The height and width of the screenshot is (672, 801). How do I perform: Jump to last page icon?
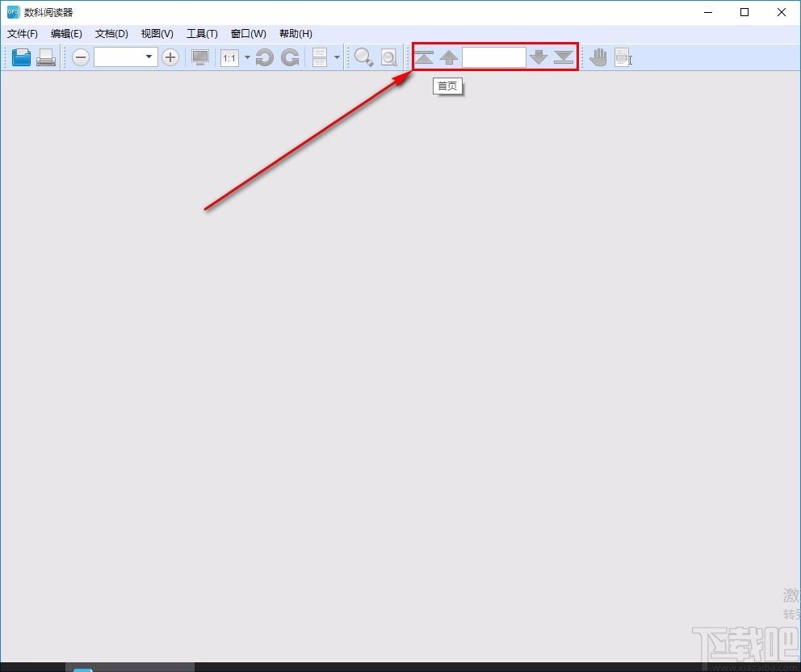(x=564, y=57)
